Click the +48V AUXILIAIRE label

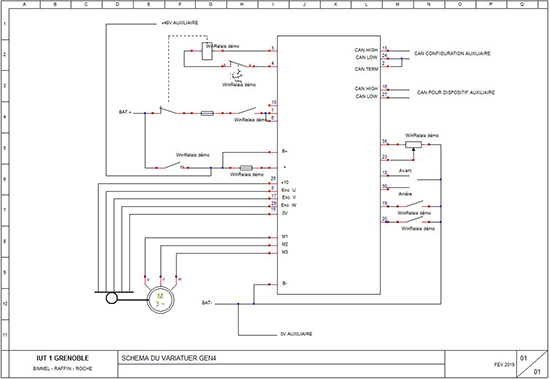point(180,23)
